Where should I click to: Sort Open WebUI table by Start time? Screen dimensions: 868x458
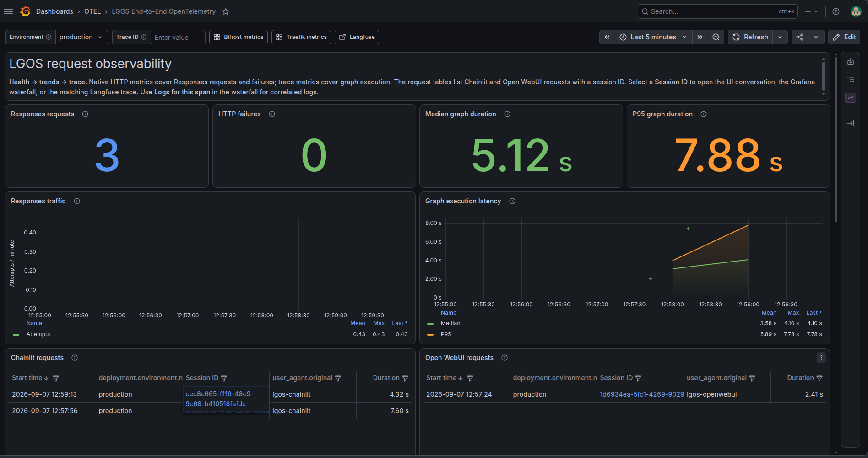pyautogui.click(x=445, y=378)
